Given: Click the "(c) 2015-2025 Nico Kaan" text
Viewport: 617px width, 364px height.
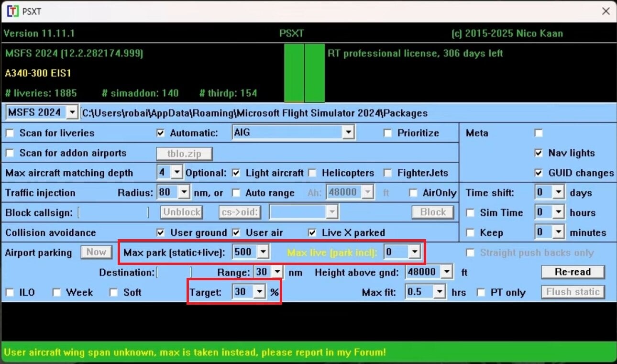Looking at the screenshot, I should 507,33.
